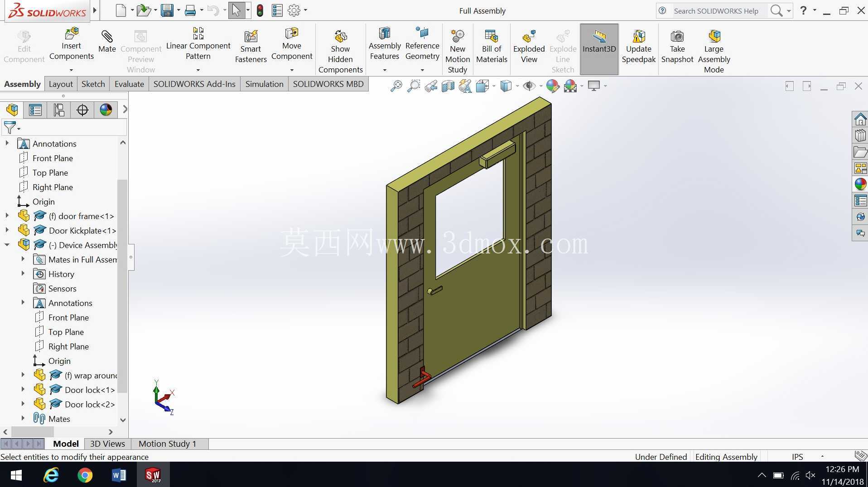Click Zoom to Area icon

click(x=414, y=86)
